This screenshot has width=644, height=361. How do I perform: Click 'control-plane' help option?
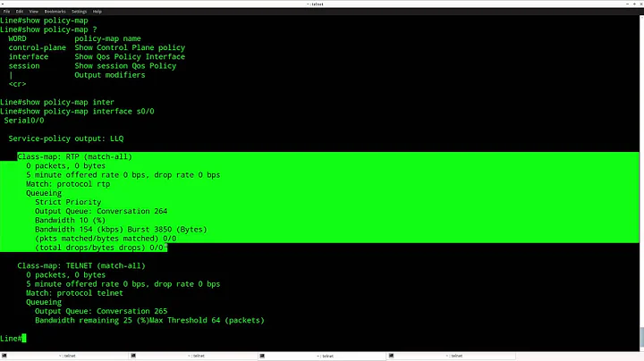click(37, 47)
